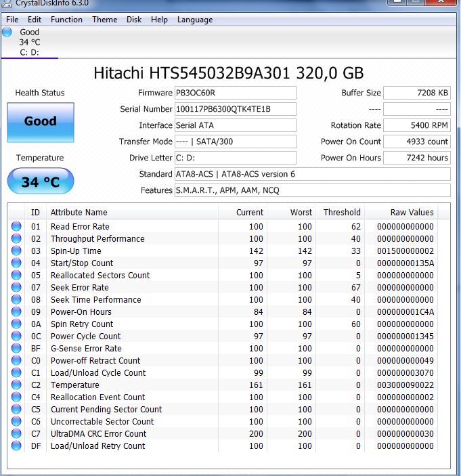Click status orb for Spin-Up Time
Image resolution: width=461 pixels, height=476 pixels.
point(16,251)
